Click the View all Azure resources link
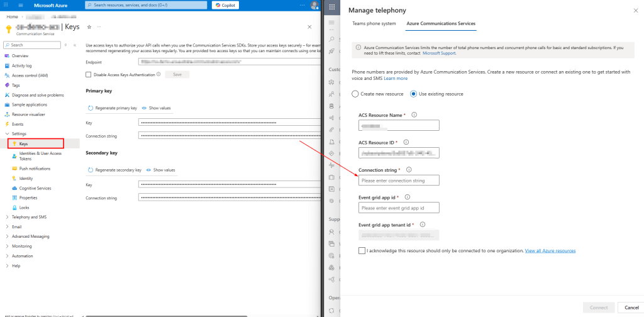 click(x=550, y=250)
